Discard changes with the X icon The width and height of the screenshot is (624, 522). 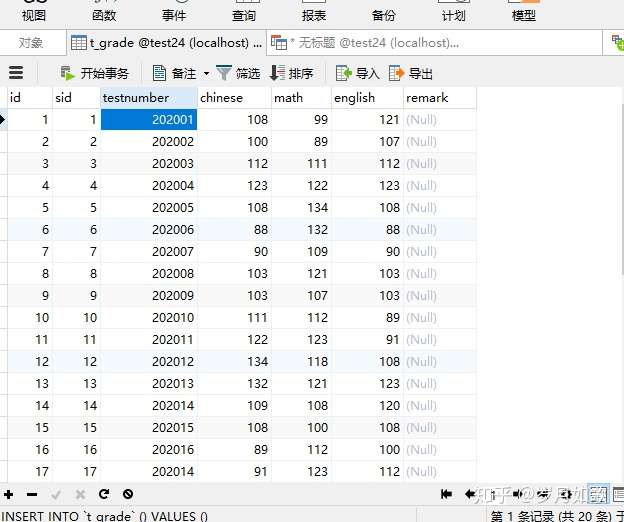coord(80,495)
